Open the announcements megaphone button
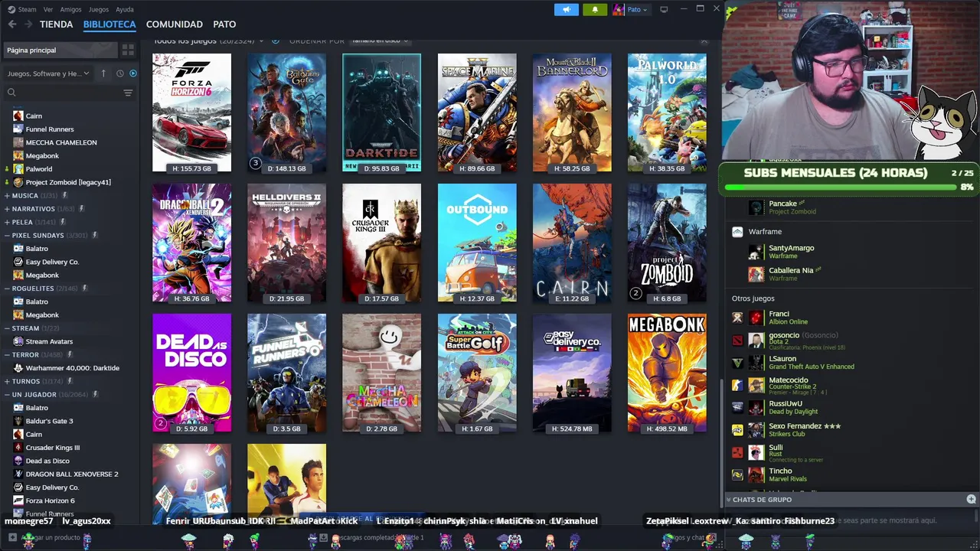Image resolution: width=980 pixels, height=551 pixels. click(x=567, y=9)
